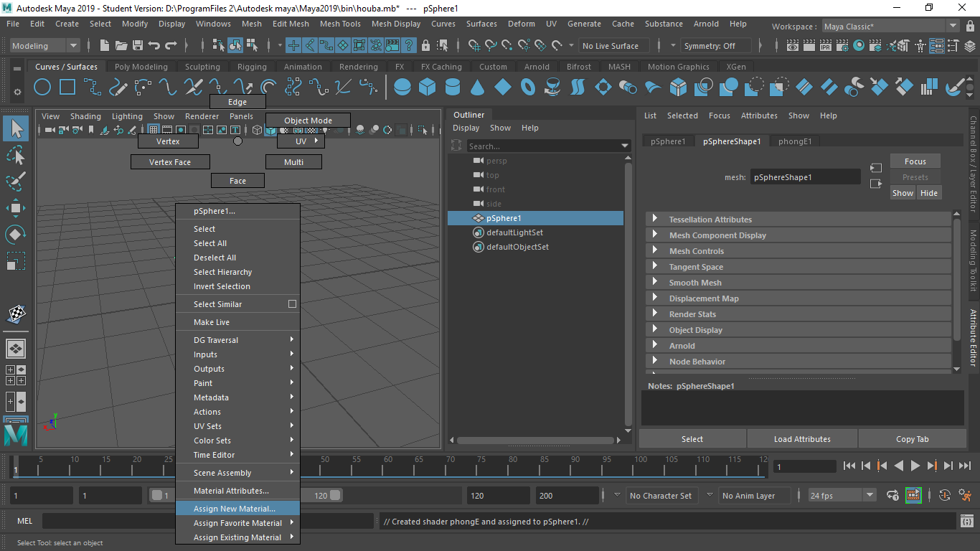Pick Face in the marking menu
This screenshot has height=551, width=980.
click(237, 181)
